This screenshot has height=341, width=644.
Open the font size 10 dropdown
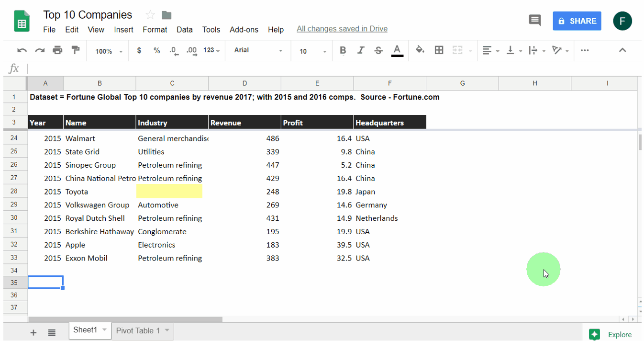(313, 51)
